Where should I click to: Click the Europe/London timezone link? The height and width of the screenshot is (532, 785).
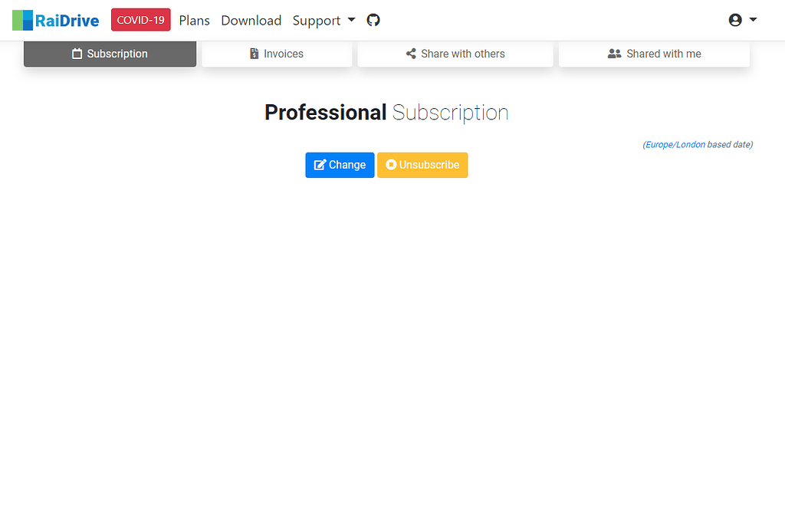(675, 144)
